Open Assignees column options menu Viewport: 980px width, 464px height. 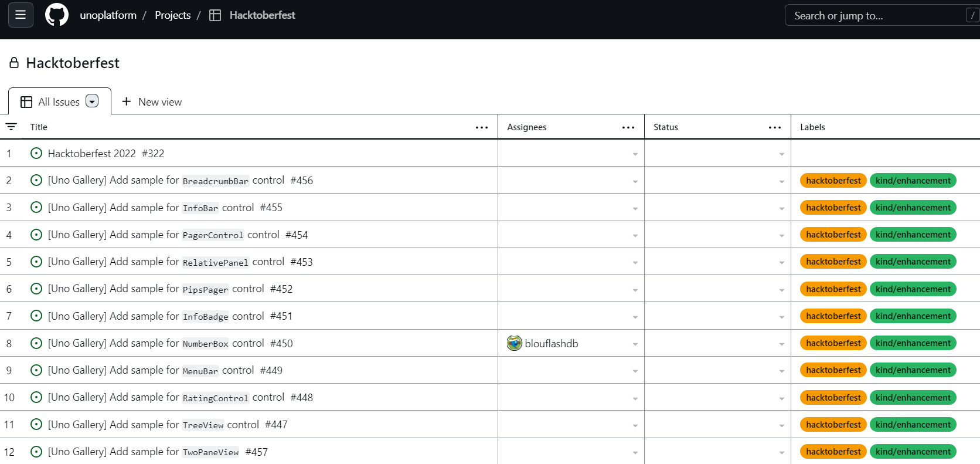coord(628,127)
